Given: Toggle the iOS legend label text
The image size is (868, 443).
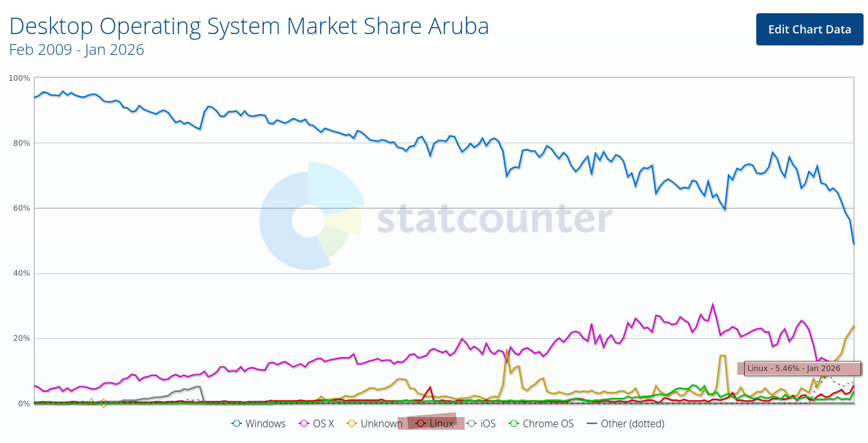Looking at the screenshot, I should 488,424.
